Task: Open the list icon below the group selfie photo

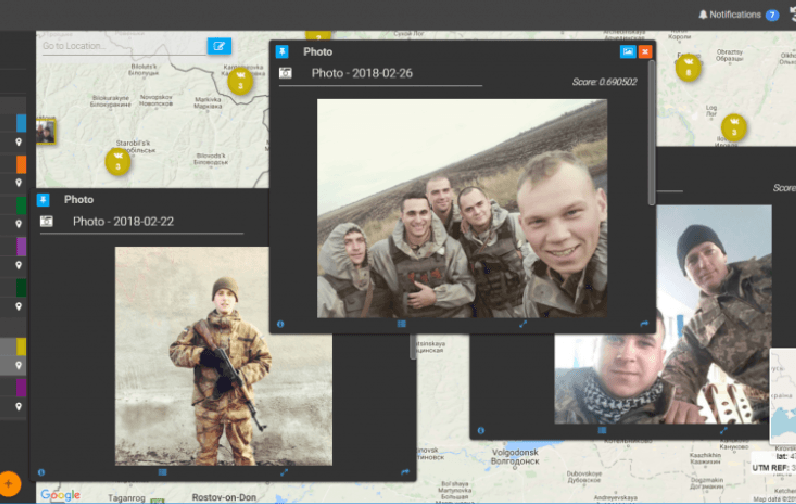Action: point(401,324)
